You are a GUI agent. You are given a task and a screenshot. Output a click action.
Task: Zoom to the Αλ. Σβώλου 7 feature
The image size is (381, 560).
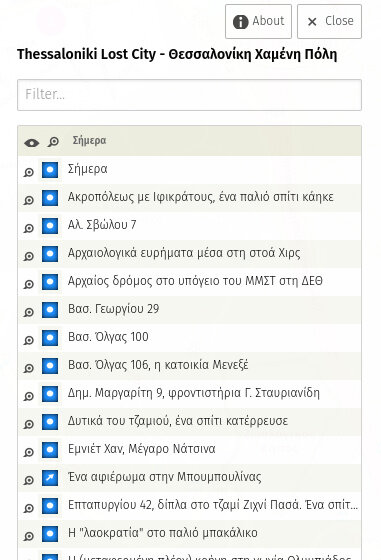[29, 228]
